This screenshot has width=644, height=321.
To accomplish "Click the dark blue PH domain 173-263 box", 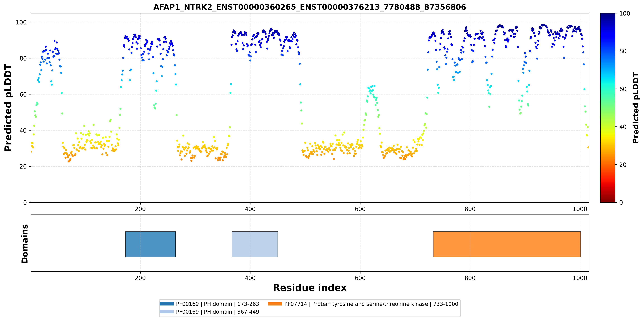I will tap(150, 244).
